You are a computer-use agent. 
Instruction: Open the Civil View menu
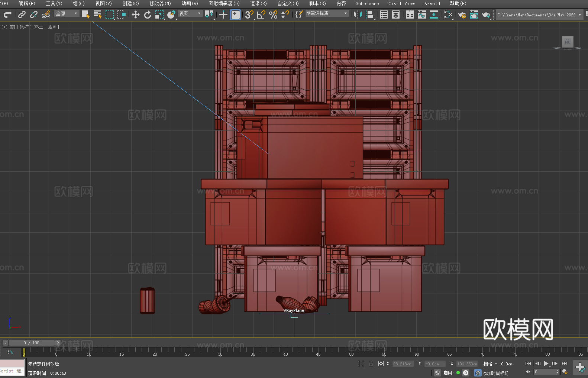pyautogui.click(x=401, y=3)
